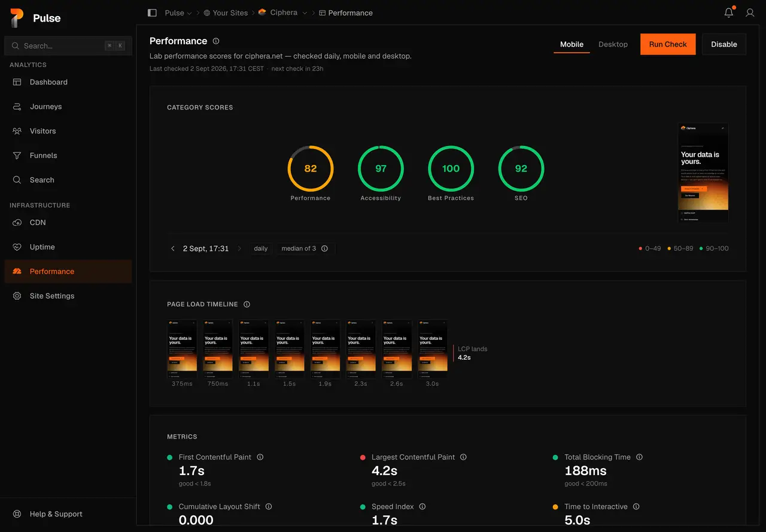Viewport: 766px width, 532px height.
Task: Expand the Ciphera site switcher dropdown
Action: point(305,13)
